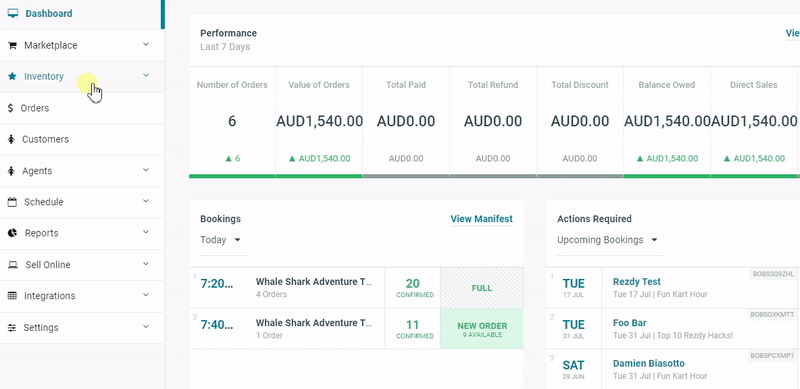Screen dimensions: 800x389
Task: Click the TUE 17 JUL date tile
Action: pyautogui.click(x=573, y=288)
